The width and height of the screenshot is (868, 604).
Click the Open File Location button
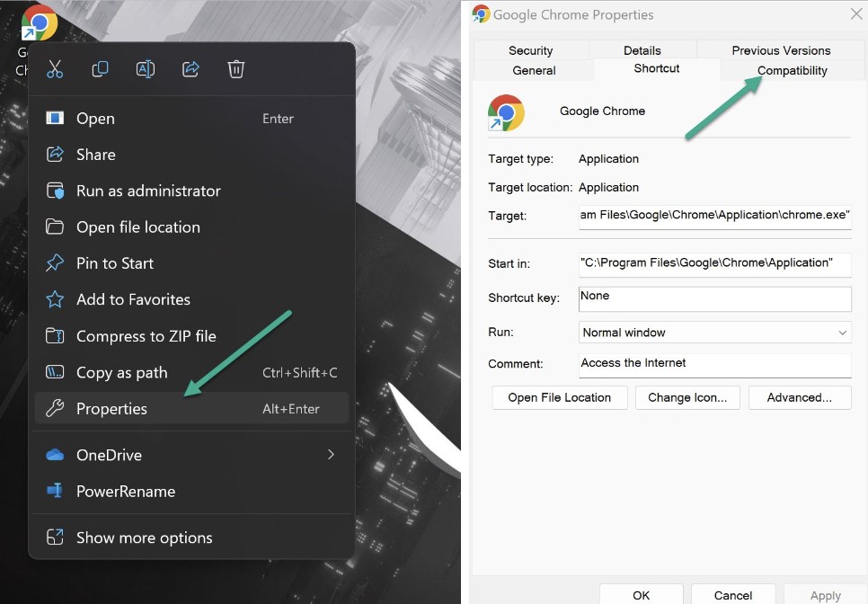tap(559, 397)
